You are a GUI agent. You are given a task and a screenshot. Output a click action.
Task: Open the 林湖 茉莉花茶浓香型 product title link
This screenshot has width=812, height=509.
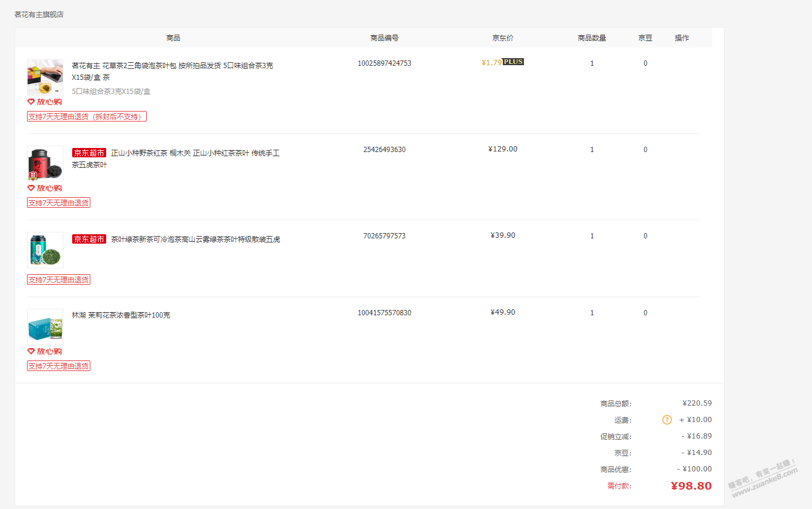pos(121,315)
